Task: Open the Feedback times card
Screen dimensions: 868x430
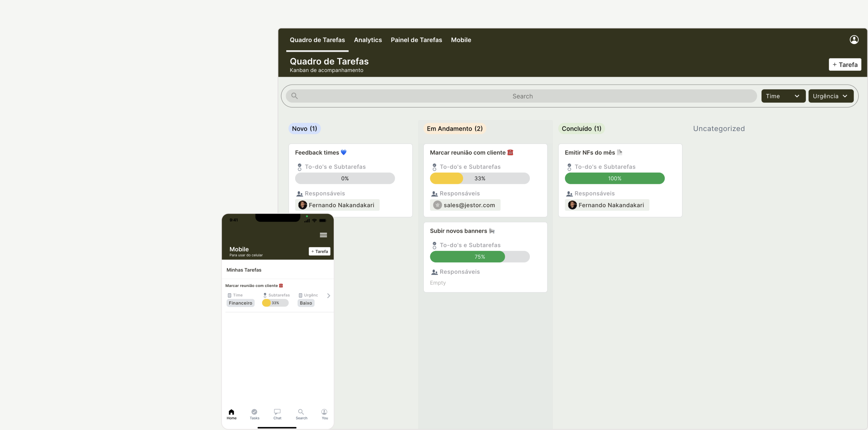Action: tap(317, 153)
